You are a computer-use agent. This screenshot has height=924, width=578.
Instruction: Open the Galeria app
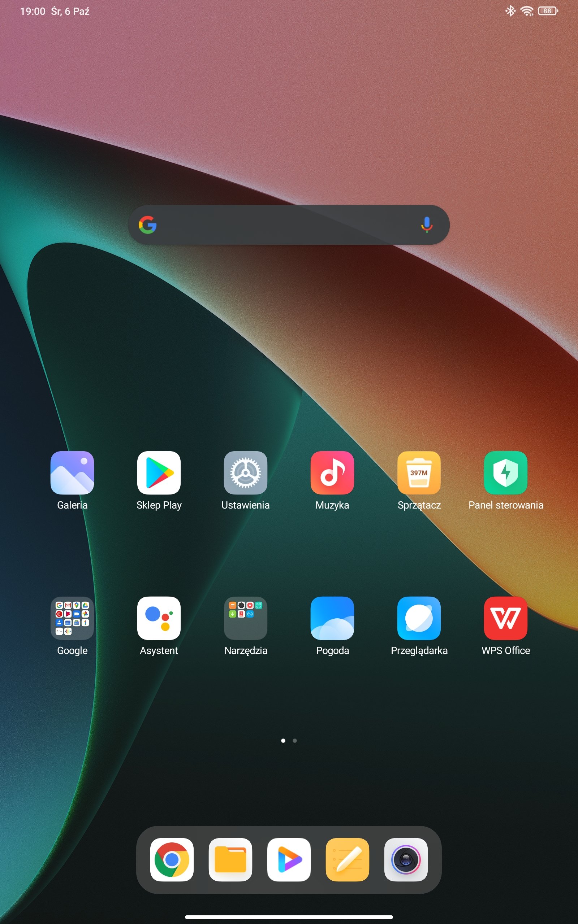[72, 473]
